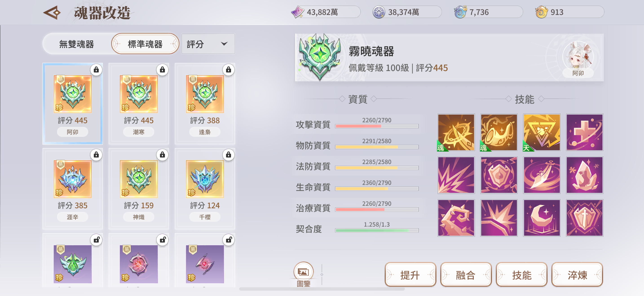Open the 圖鑒 gallery icon
This screenshot has width=644, height=296.
coord(303,272)
